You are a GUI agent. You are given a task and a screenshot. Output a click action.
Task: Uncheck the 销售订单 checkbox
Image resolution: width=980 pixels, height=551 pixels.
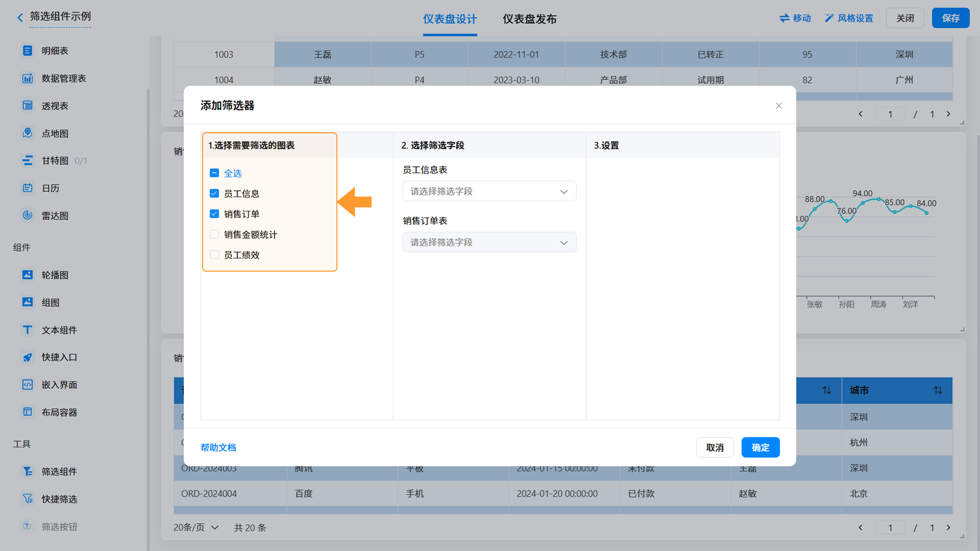click(x=214, y=214)
